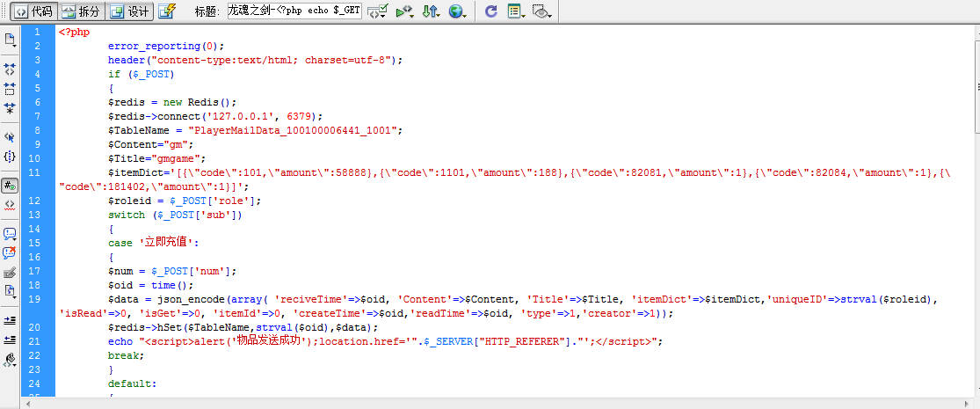
Task: Click the header content-type line of code
Action: pyautogui.click(x=255, y=60)
